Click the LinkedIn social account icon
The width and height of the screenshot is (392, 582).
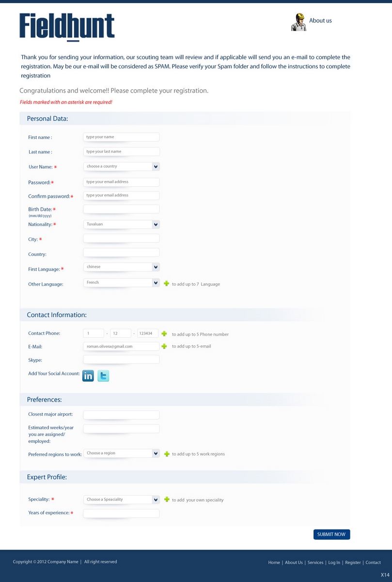(88, 376)
